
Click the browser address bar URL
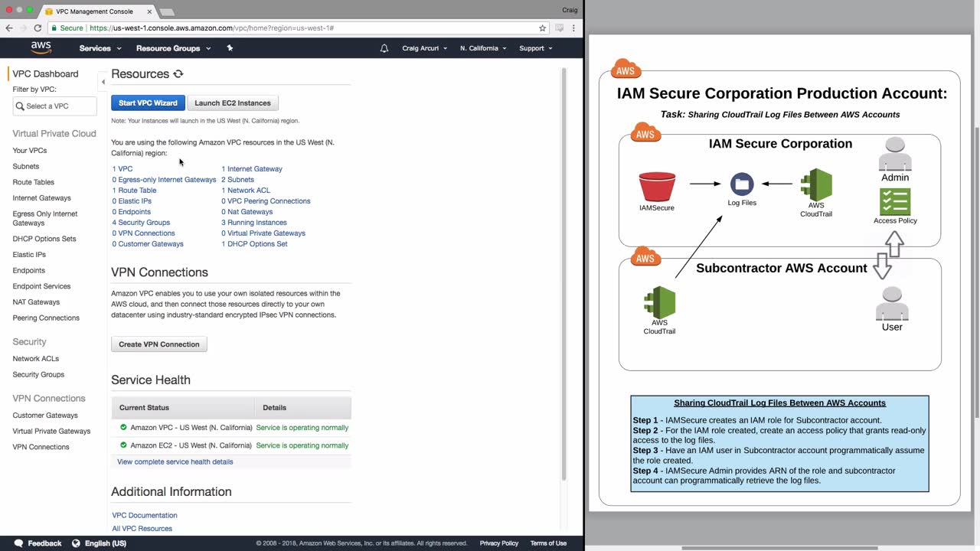pyautogui.click(x=211, y=28)
